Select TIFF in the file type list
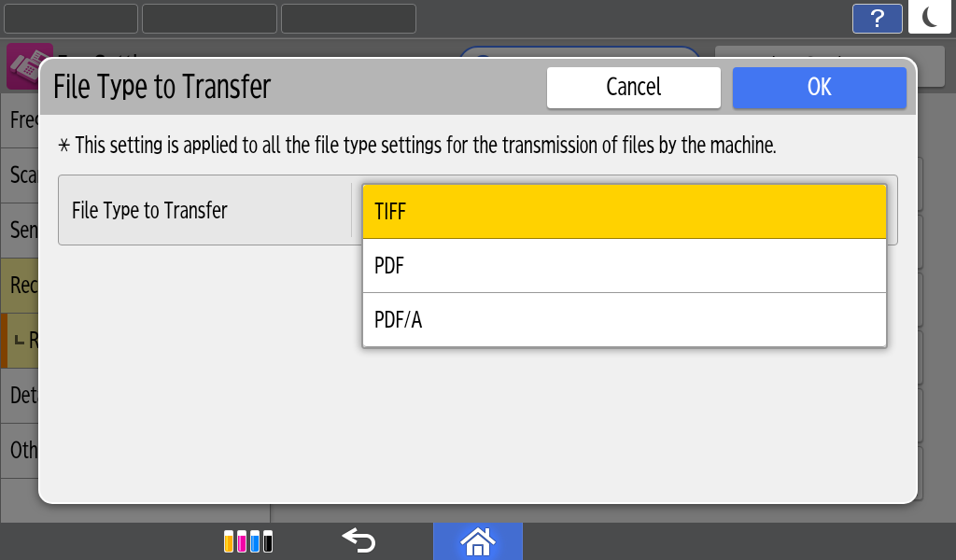Viewport: 956px width, 560px height. coord(624,211)
